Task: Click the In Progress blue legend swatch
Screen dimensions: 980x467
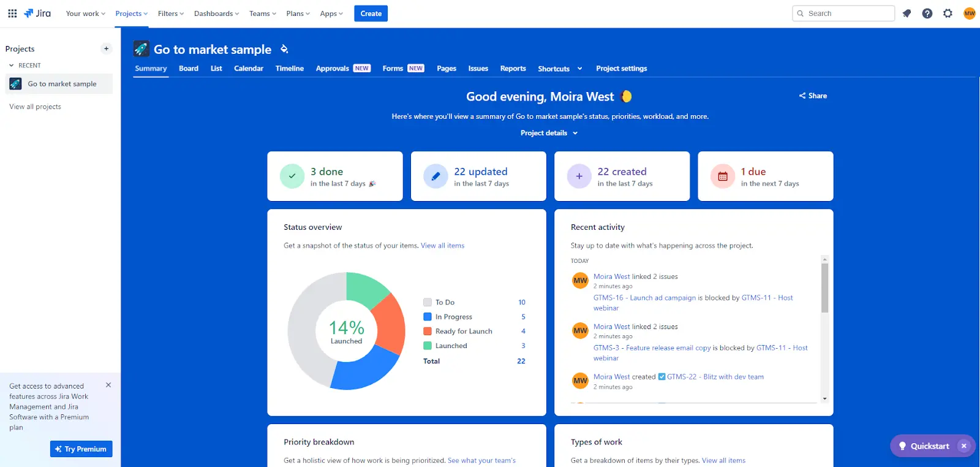Action: pos(428,317)
